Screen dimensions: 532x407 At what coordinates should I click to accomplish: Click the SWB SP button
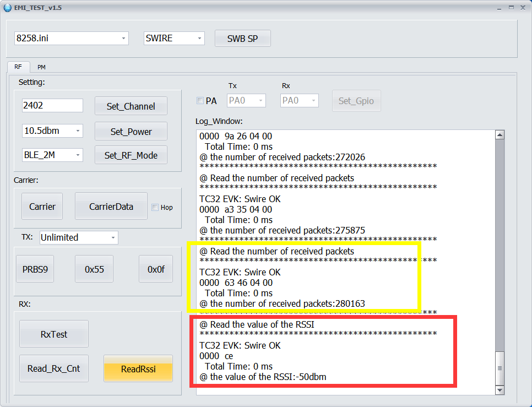[242, 39]
